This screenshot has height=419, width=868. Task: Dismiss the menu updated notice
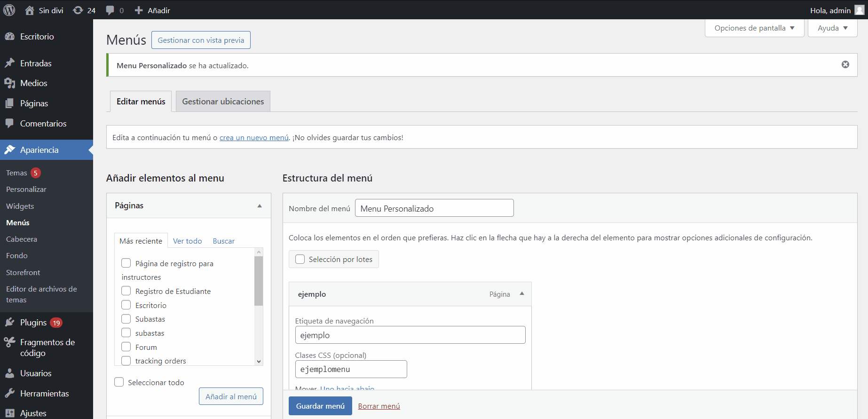[x=845, y=64]
